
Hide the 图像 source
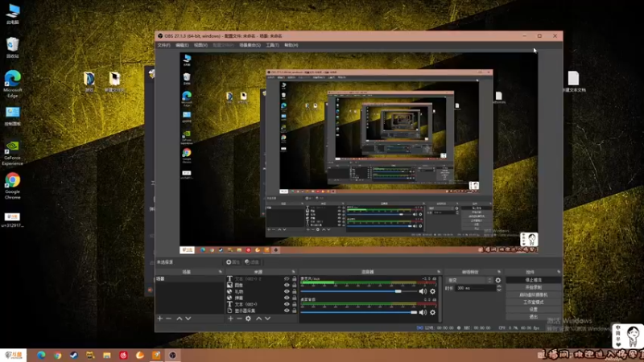coord(287,285)
